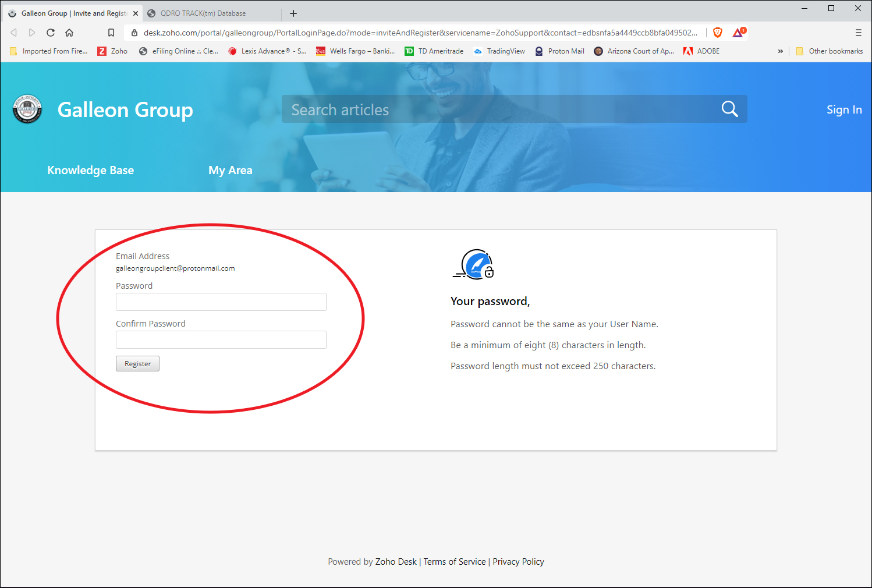Click the Brave Rewards triangle icon

(x=738, y=33)
